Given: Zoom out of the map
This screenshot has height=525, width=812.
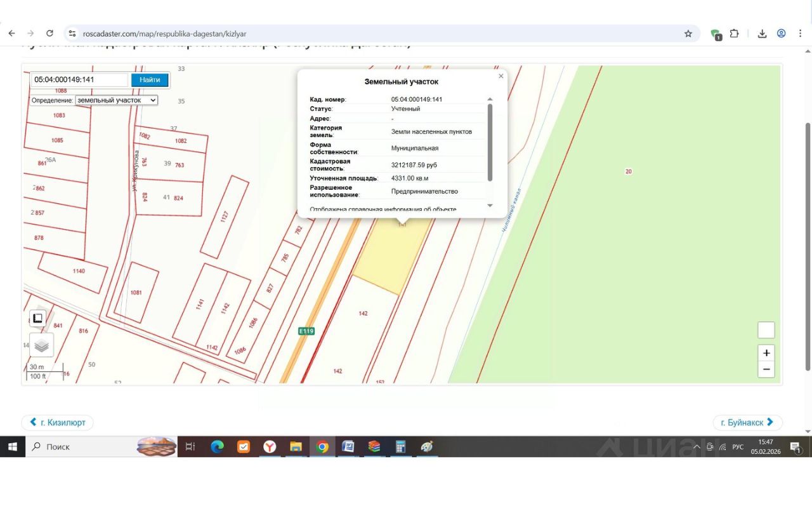Looking at the screenshot, I should [x=766, y=369].
